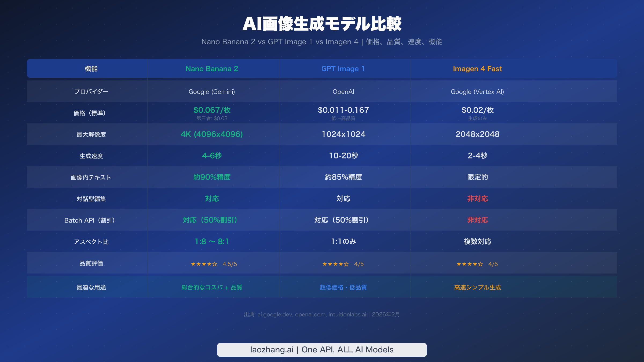Select the 1:8 ～ 8:1 aspect ratio value
The image size is (644, 362).
(212, 241)
